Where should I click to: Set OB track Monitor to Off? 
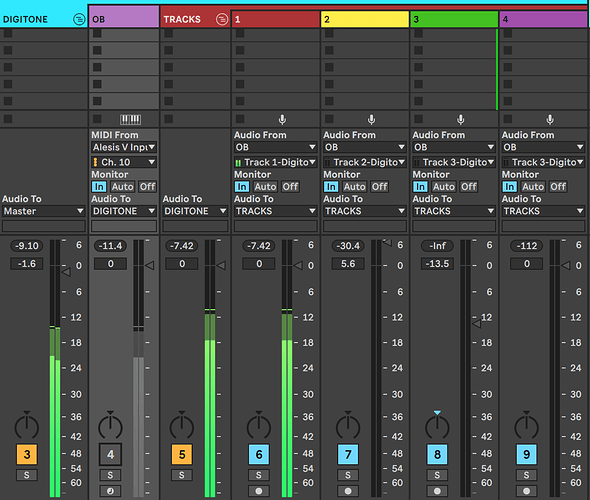[148, 187]
